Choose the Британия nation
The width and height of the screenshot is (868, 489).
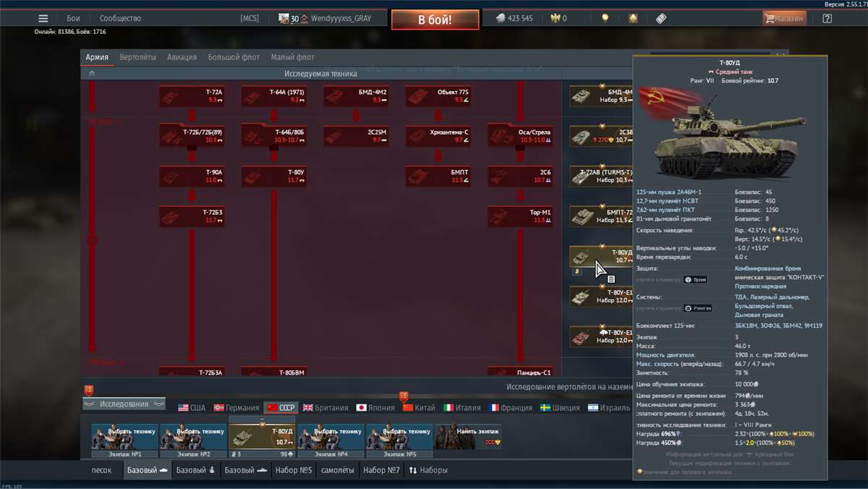point(325,408)
